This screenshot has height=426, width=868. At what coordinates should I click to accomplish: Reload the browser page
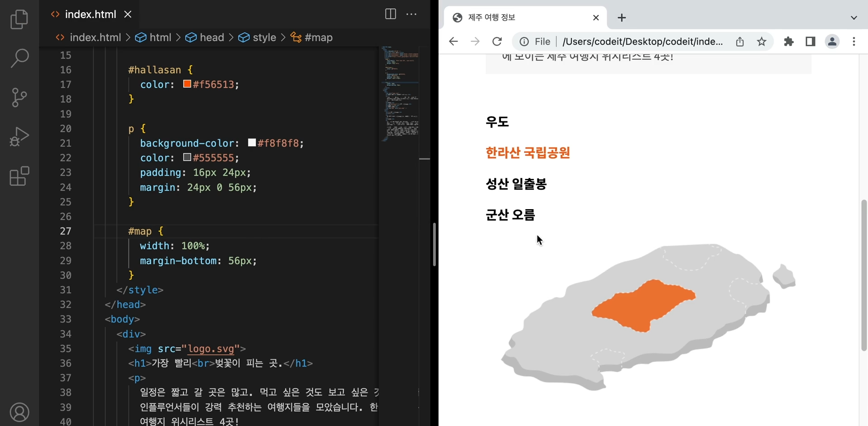click(x=497, y=42)
